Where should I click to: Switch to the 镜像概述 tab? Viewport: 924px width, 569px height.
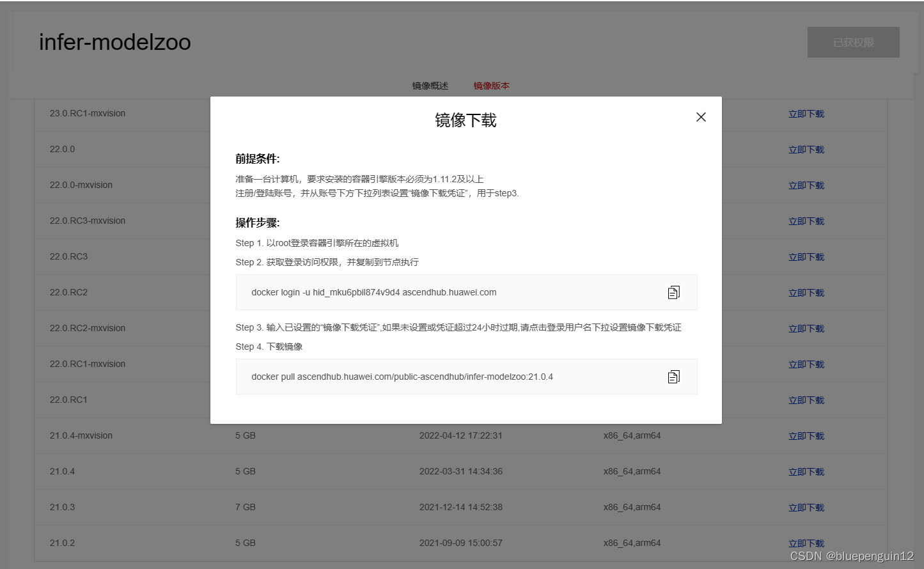[x=430, y=86]
